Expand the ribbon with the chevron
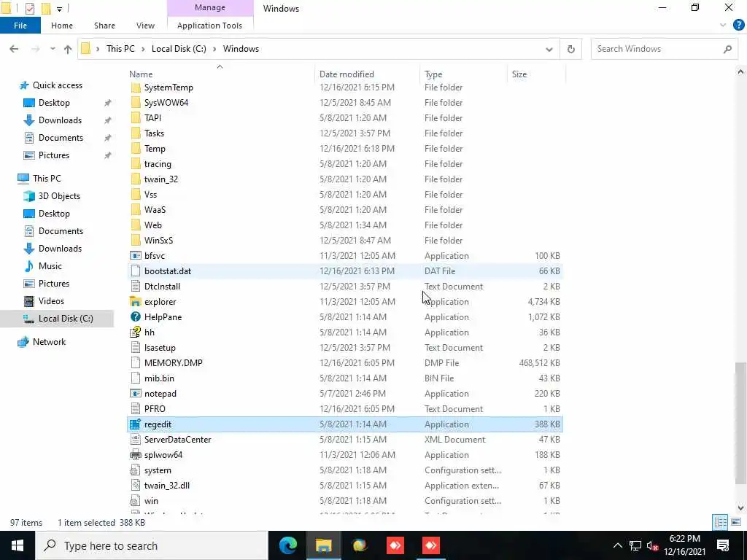This screenshot has height=560, width=747. click(x=723, y=26)
